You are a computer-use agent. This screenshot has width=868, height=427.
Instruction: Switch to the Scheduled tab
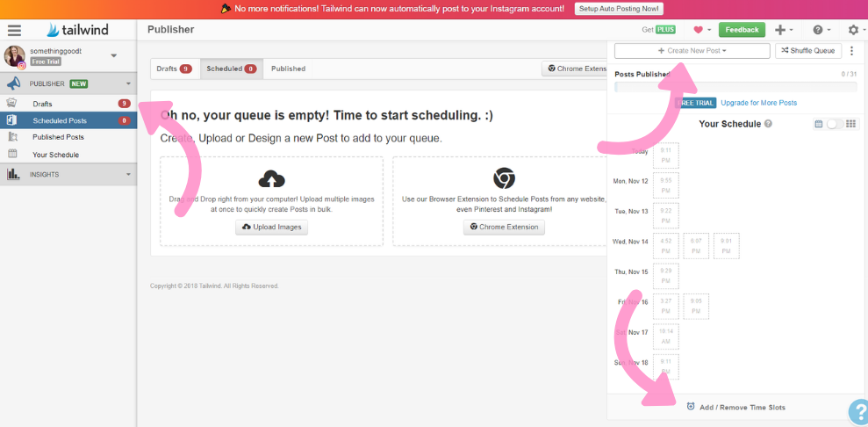click(232, 69)
